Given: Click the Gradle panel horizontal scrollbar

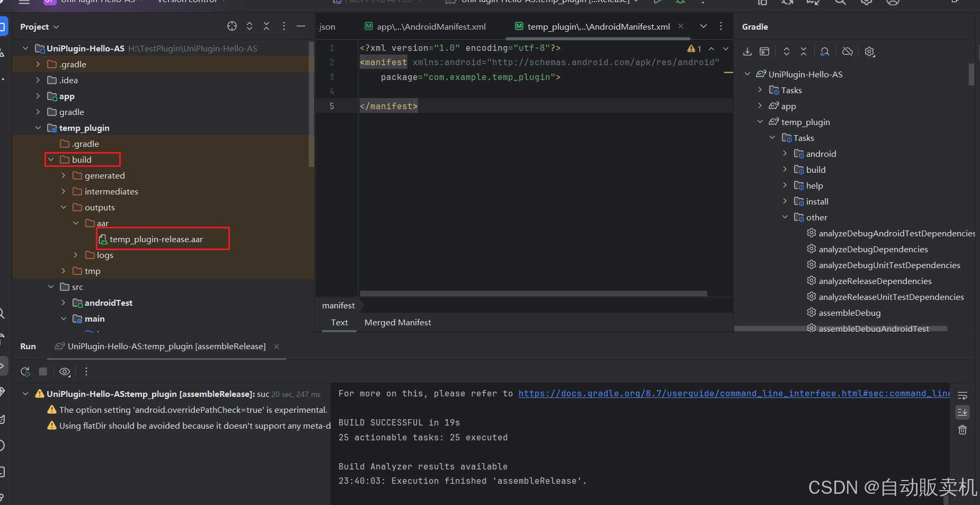Looking at the screenshot, I should [841, 329].
